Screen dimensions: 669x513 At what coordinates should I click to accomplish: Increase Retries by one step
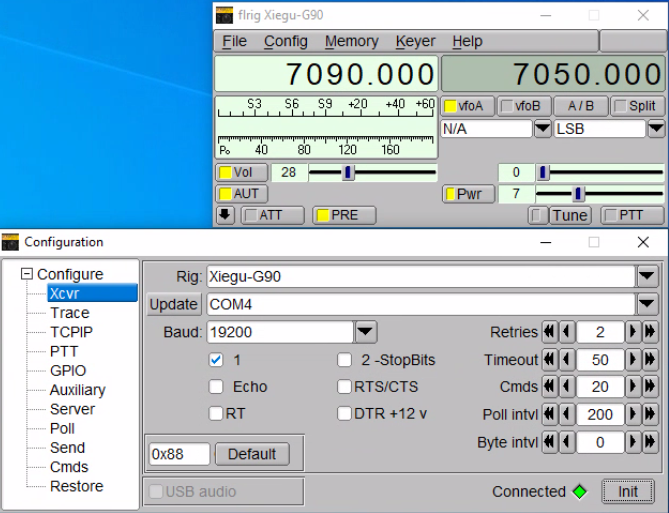(633, 332)
